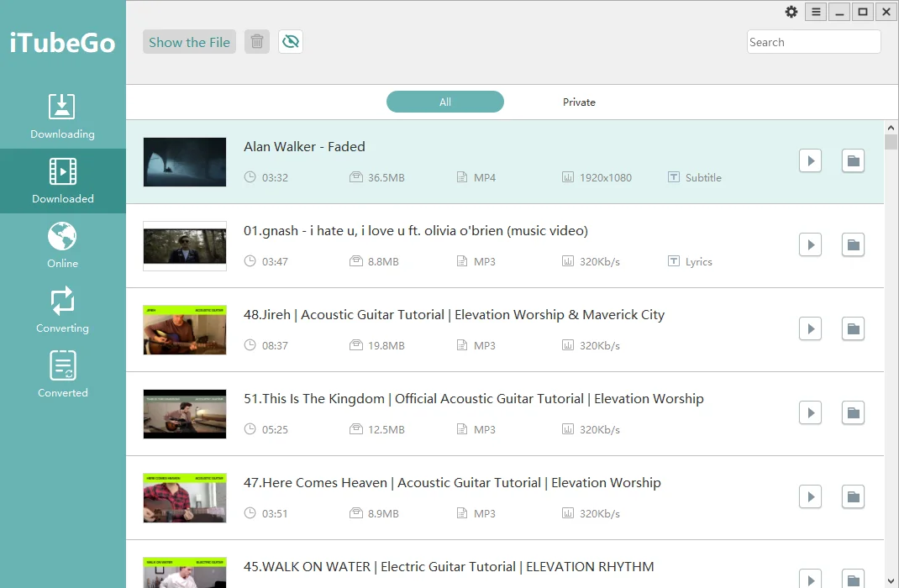Play the This Is The Kingdom track
The height and width of the screenshot is (588, 899).
(x=810, y=412)
